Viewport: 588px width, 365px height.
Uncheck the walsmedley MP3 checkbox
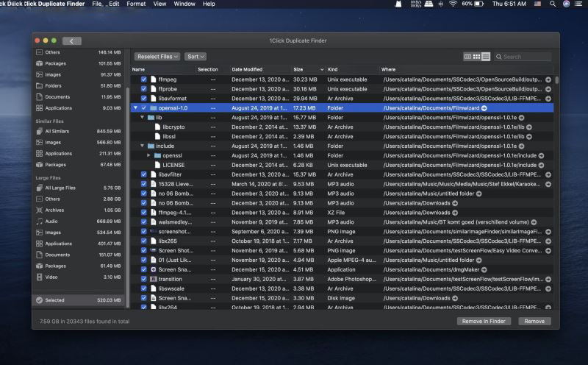point(143,222)
